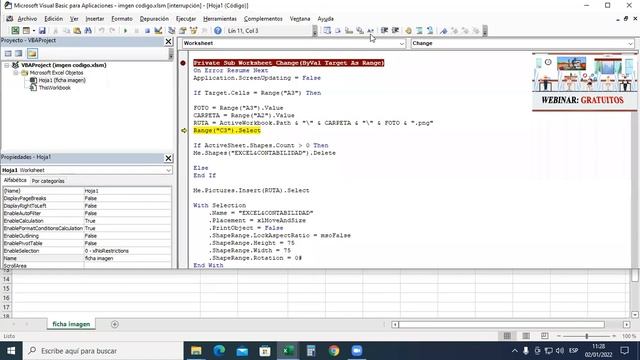Toggle Design Mode toolbar icon
The width and height of the screenshot is (640, 360).
(158, 31)
